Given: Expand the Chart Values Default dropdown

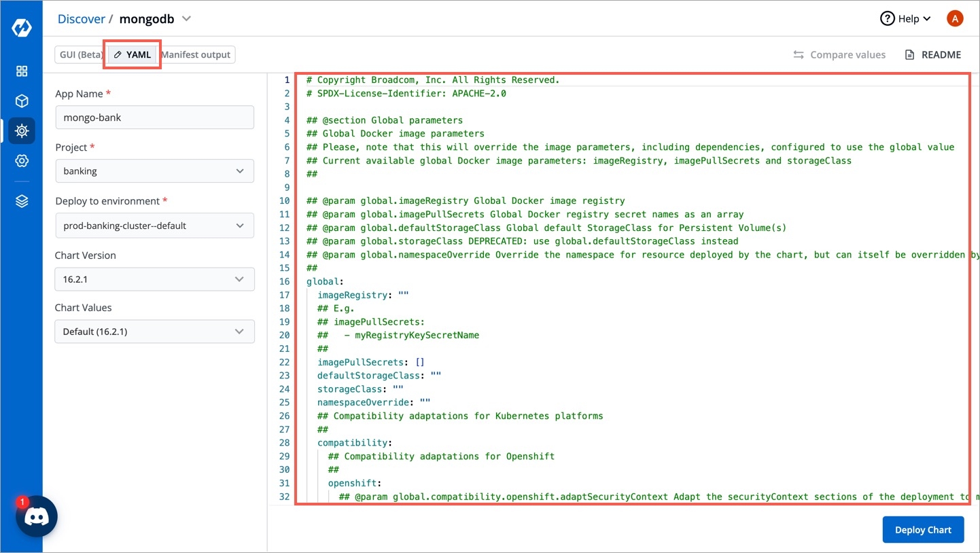Looking at the screenshot, I should [154, 331].
